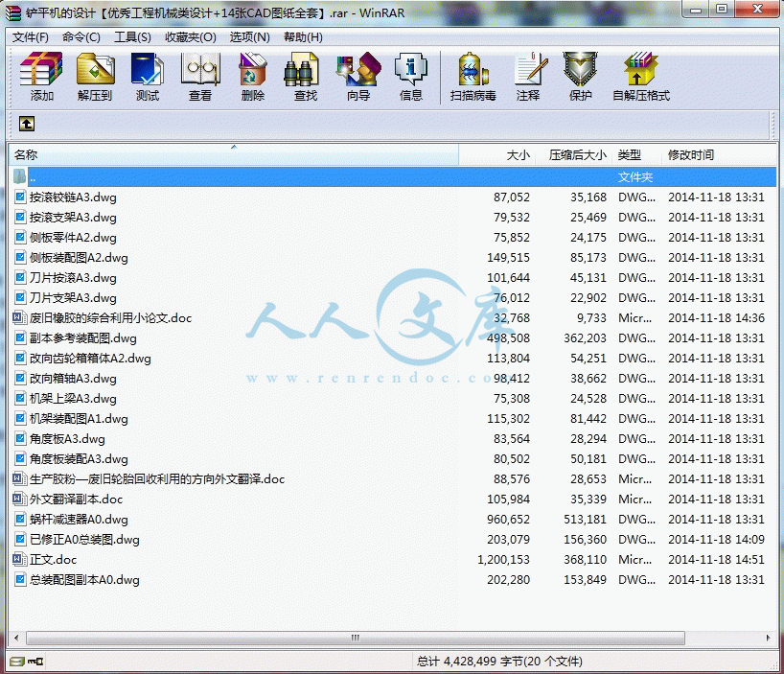Select file 刀片支架A3.dwg
The image size is (784, 674).
point(73,298)
